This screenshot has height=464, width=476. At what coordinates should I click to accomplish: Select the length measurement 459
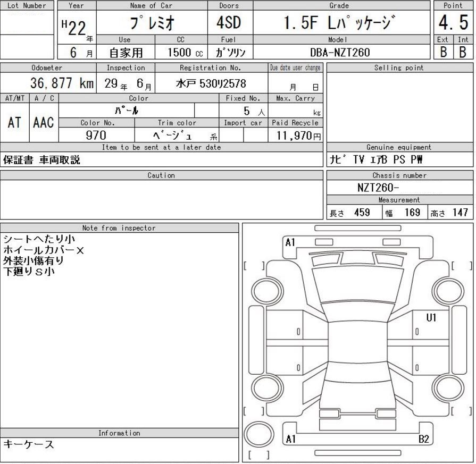(x=362, y=212)
